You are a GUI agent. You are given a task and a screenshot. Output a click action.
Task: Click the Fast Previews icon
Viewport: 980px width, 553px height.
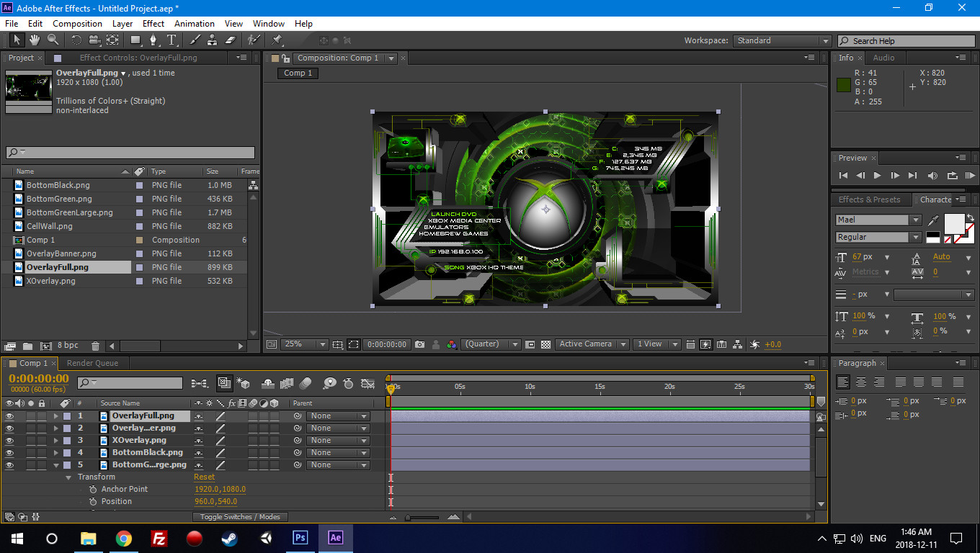click(x=705, y=344)
